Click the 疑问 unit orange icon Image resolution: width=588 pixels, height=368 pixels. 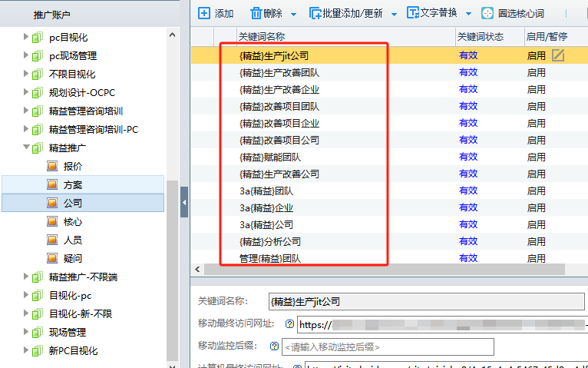click(x=52, y=258)
